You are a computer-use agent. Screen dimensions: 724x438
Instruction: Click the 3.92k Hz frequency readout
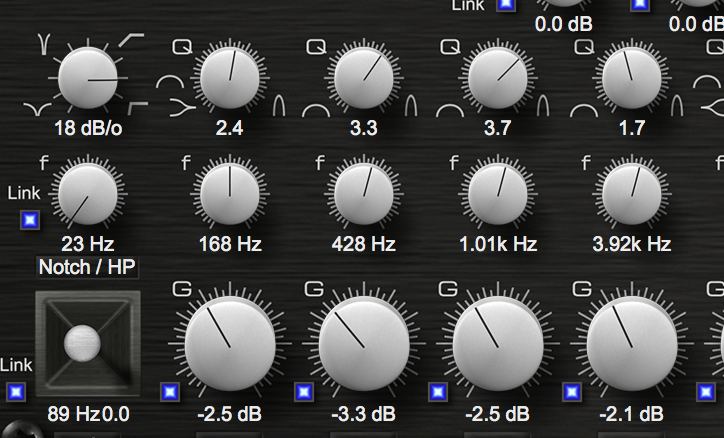pos(632,244)
